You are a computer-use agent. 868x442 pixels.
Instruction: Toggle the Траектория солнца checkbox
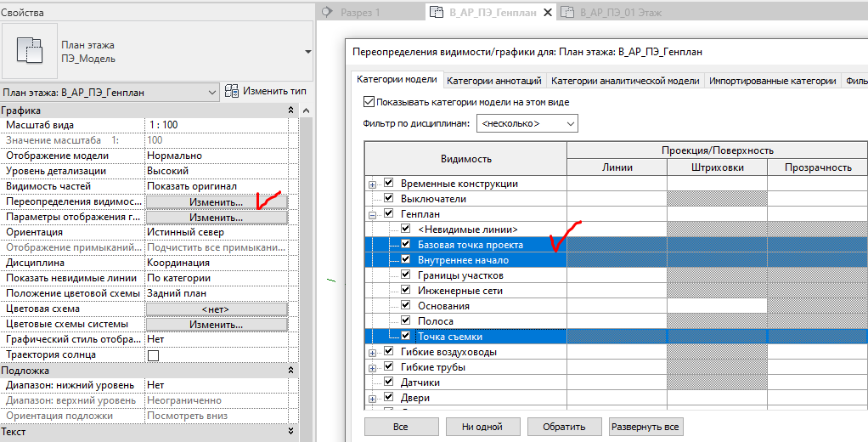coord(154,355)
